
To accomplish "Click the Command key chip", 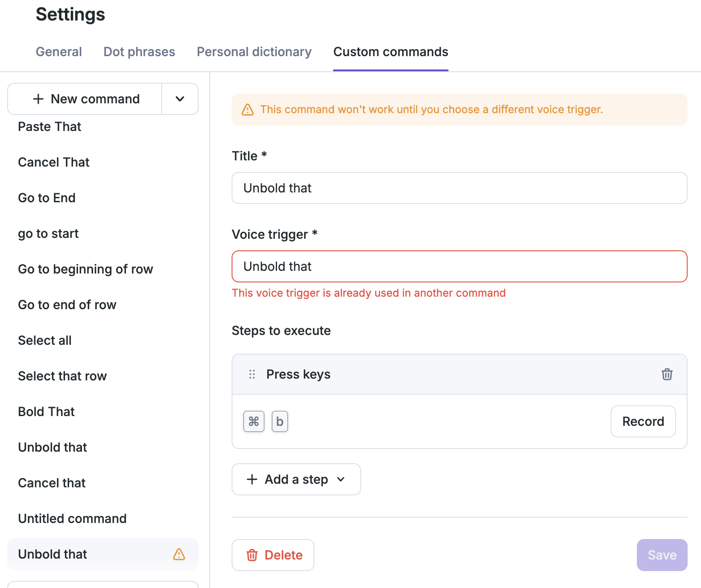I will (x=254, y=421).
